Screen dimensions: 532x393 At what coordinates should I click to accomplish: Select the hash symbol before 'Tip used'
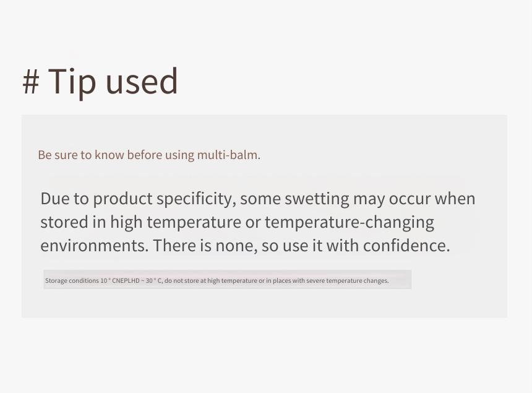pyautogui.click(x=31, y=82)
